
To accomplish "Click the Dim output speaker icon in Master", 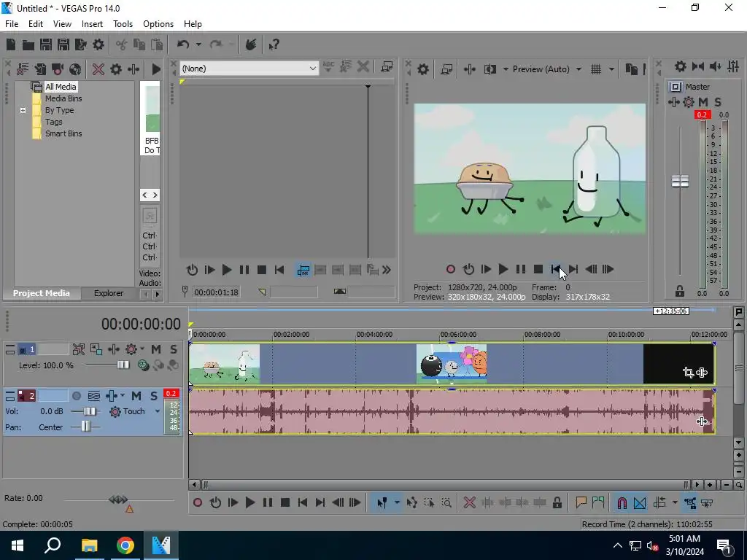I will coord(715,66).
